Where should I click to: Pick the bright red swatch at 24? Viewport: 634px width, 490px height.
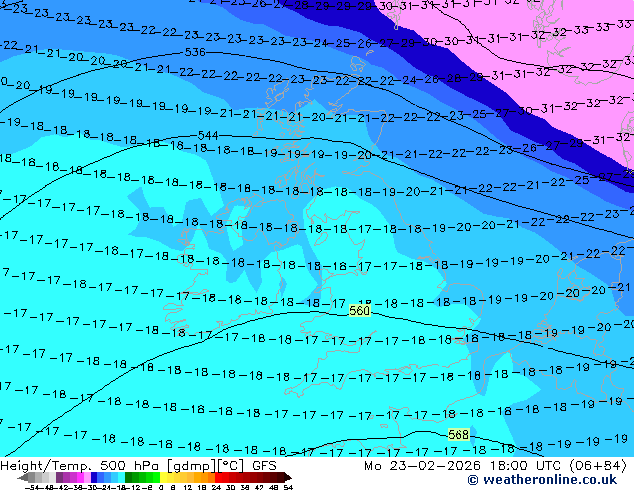[x=218, y=477]
